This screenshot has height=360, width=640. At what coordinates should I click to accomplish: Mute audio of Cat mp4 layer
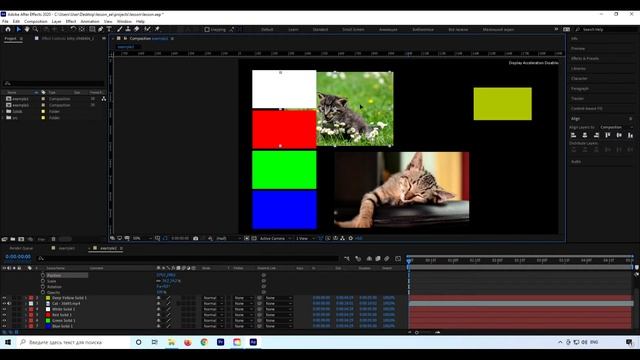pos(9,304)
